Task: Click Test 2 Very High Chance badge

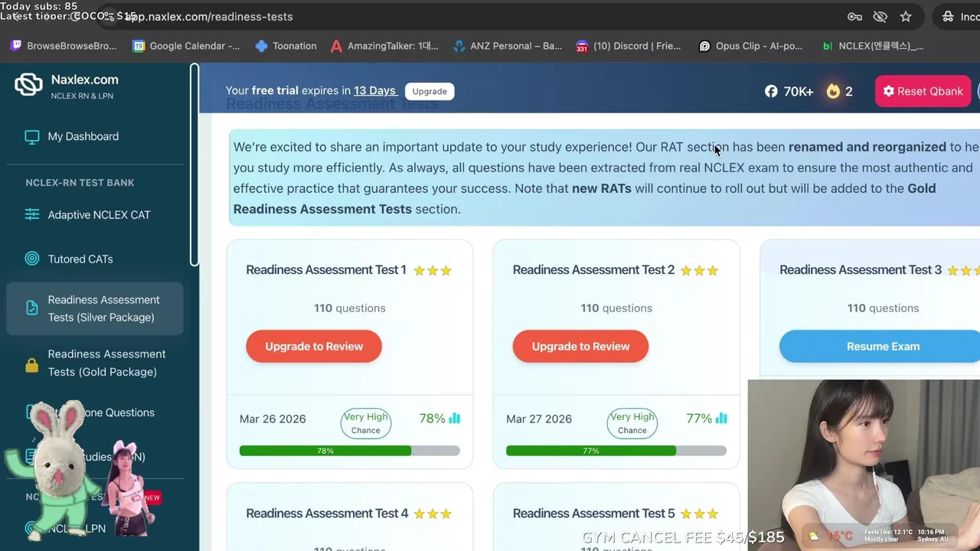Action: [632, 423]
